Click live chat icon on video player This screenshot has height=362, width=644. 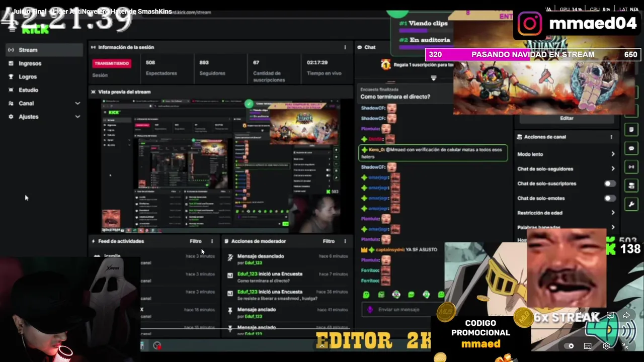(x=610, y=316)
